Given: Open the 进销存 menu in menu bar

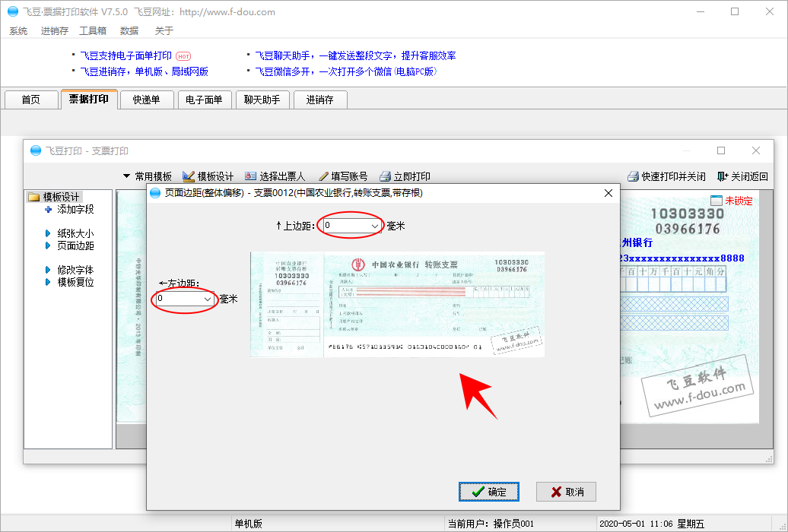Looking at the screenshot, I should point(54,31).
